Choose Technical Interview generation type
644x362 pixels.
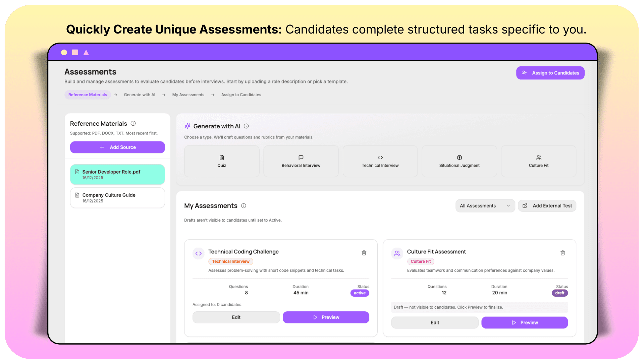click(380, 161)
